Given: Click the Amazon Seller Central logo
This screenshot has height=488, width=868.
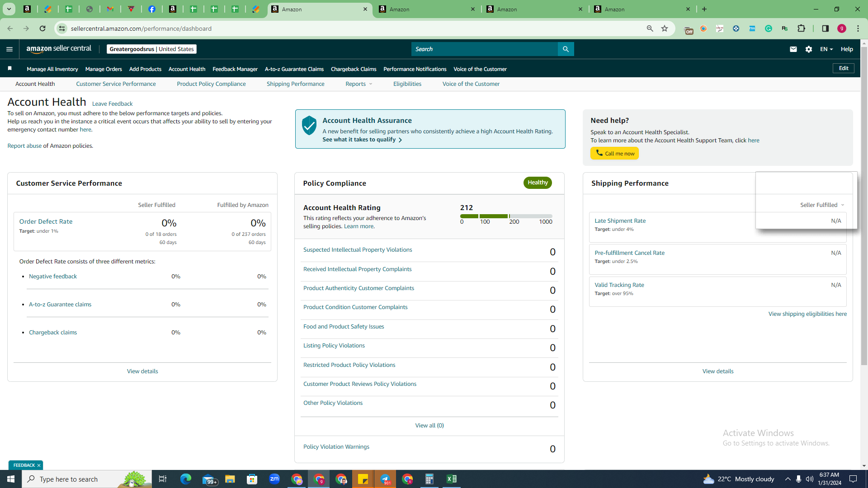Looking at the screenshot, I should 59,49.
